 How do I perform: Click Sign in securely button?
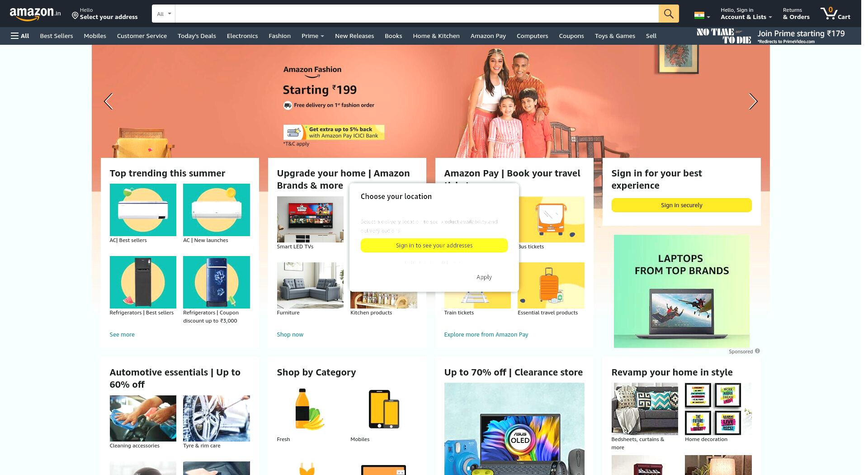click(681, 205)
